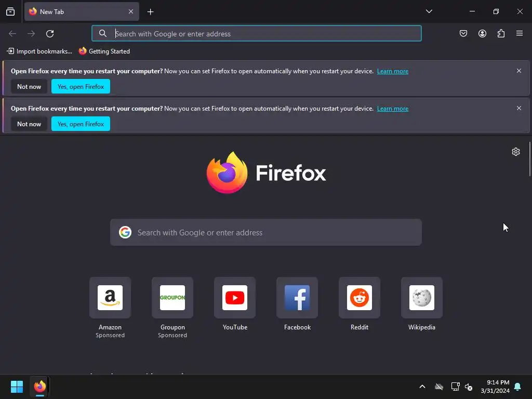Click Import bookmarks in bookmarks toolbar

39,51
